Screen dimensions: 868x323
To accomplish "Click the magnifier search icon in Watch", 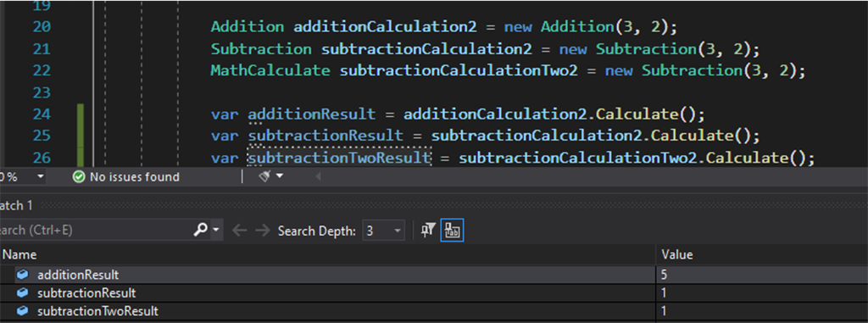I will coord(200,230).
